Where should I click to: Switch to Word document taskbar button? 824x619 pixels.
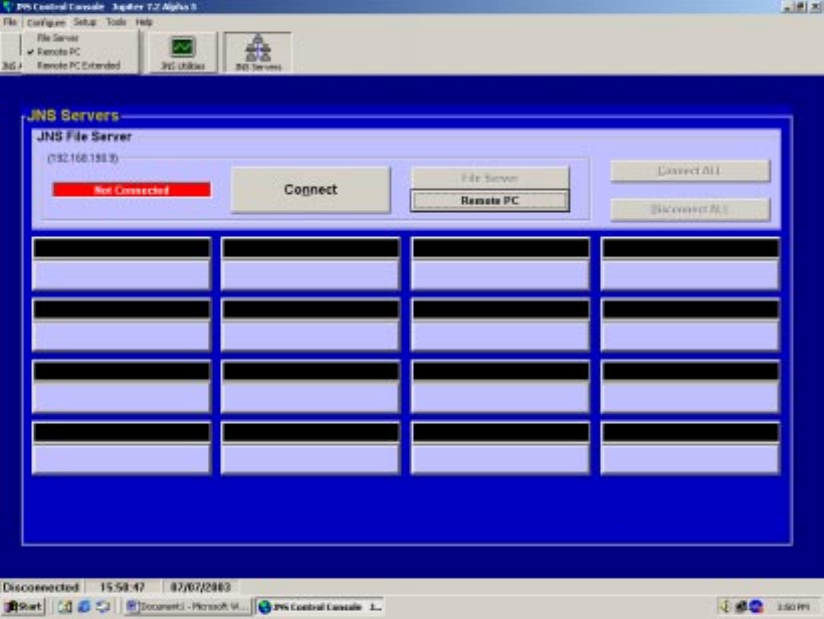coord(187,606)
